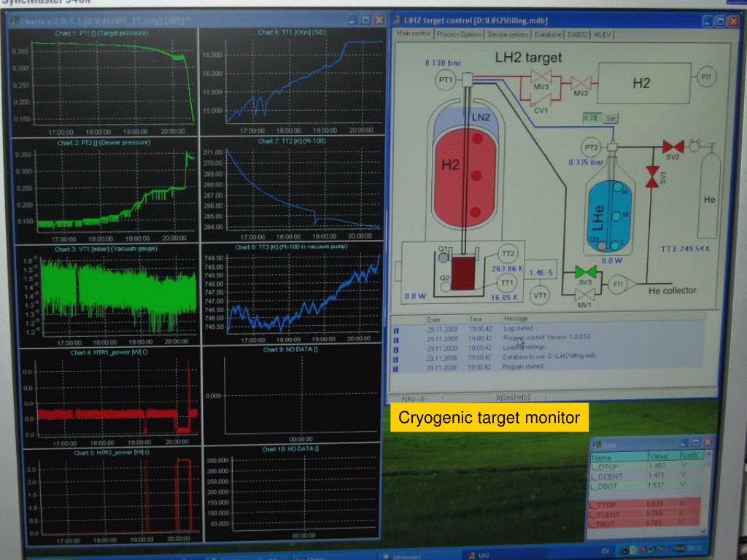Click Chart 1 PT1 Target pressure plot
Image resolution: width=747 pixels, height=560 pixels.
[114, 82]
